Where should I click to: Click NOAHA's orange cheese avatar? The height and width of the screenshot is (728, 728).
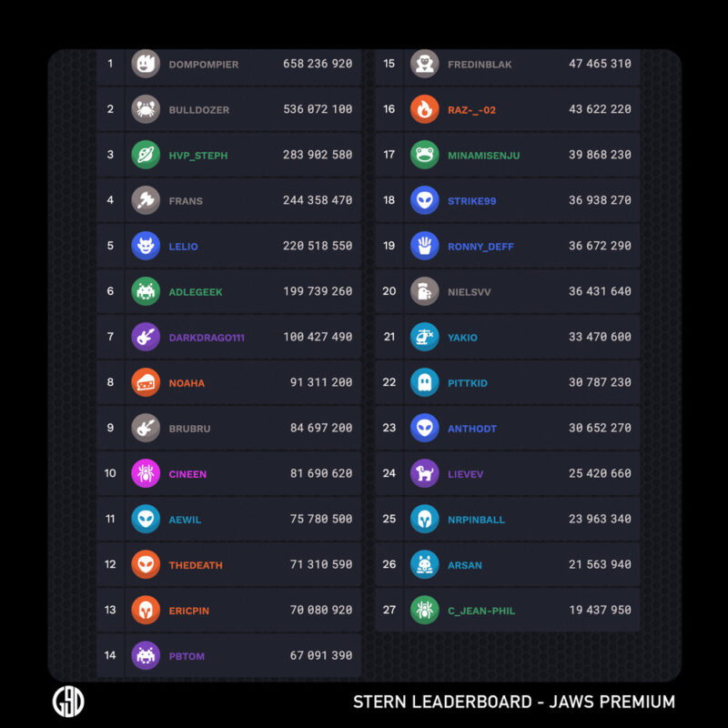[146, 382]
